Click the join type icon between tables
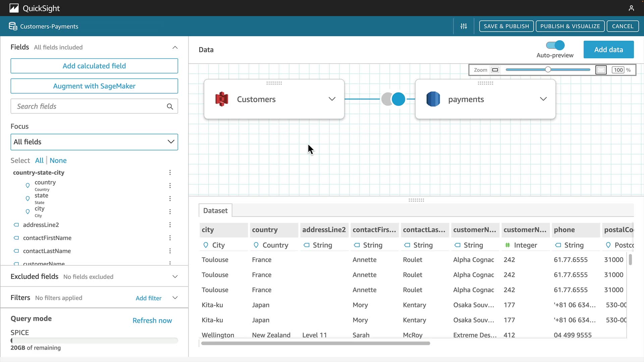Image resolution: width=644 pixels, height=362 pixels. (393, 99)
